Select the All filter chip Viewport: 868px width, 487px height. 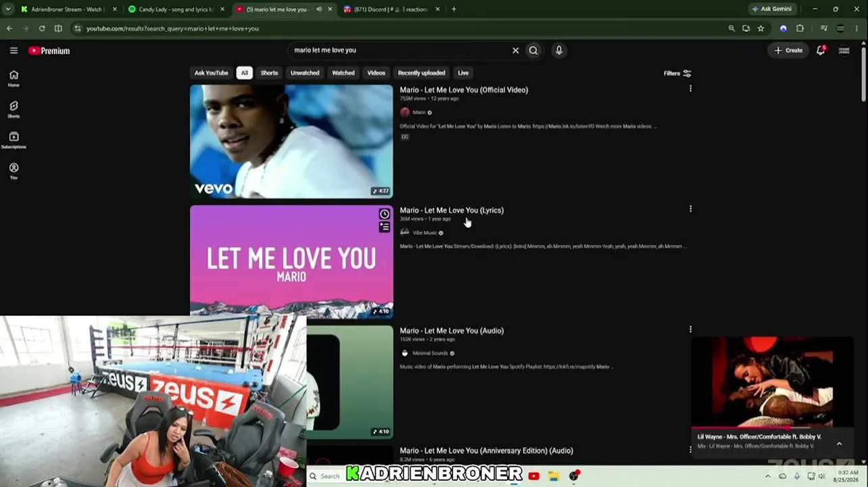[245, 73]
